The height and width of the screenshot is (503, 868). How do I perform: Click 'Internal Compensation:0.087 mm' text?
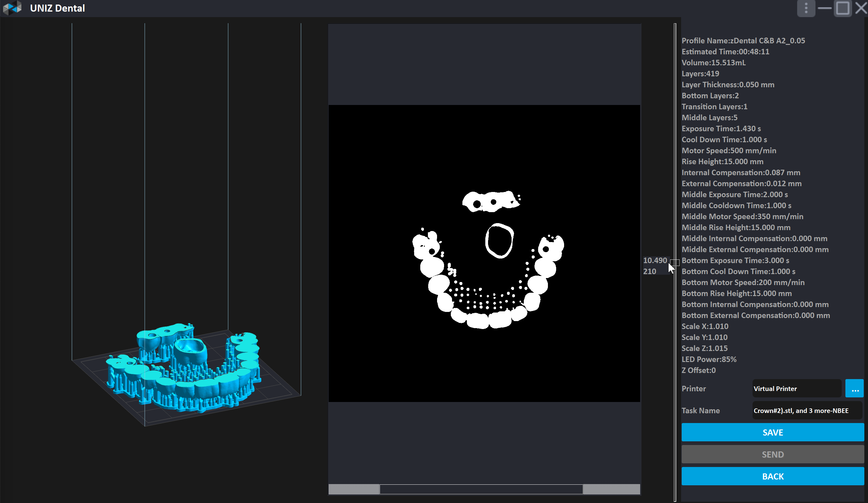(741, 173)
